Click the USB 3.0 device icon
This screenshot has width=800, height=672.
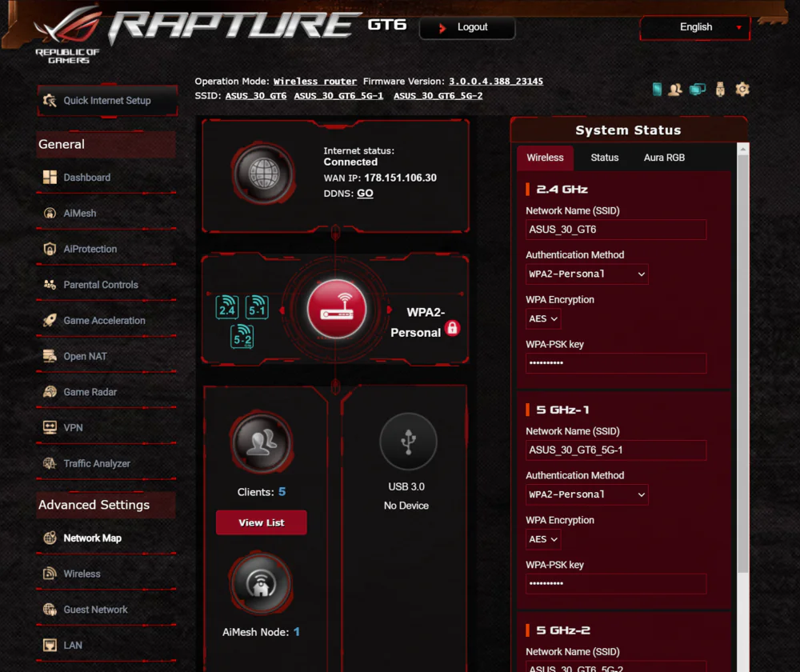point(408,442)
